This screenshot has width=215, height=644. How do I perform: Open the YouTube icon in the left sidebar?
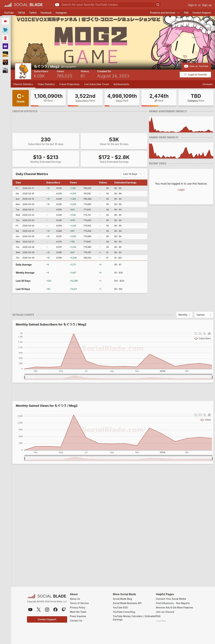pyautogui.click(x=5, y=21)
